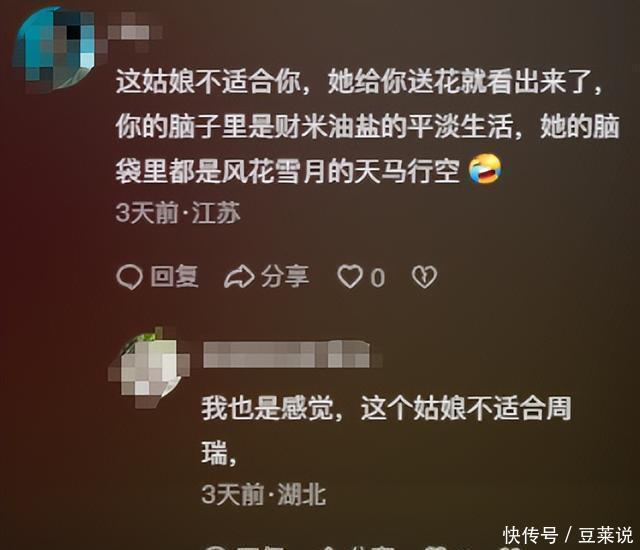
Task: Open the Hubei replier's avatar
Action: 148,368
